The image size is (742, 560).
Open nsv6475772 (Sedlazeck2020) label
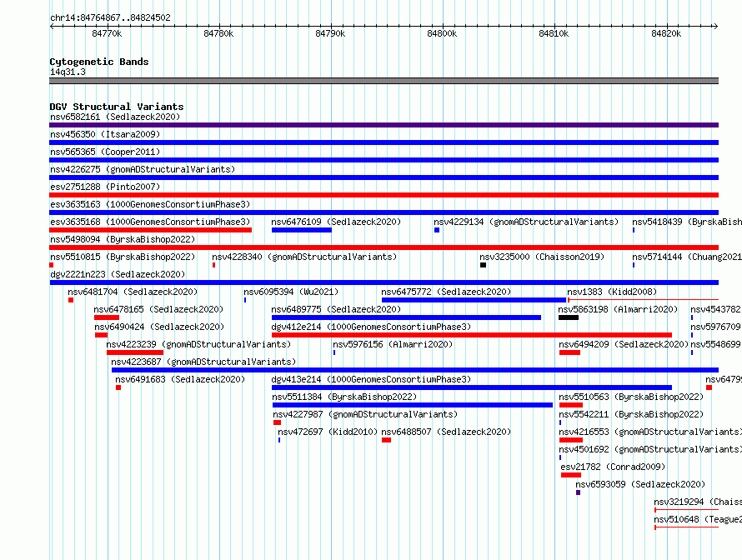(x=446, y=292)
